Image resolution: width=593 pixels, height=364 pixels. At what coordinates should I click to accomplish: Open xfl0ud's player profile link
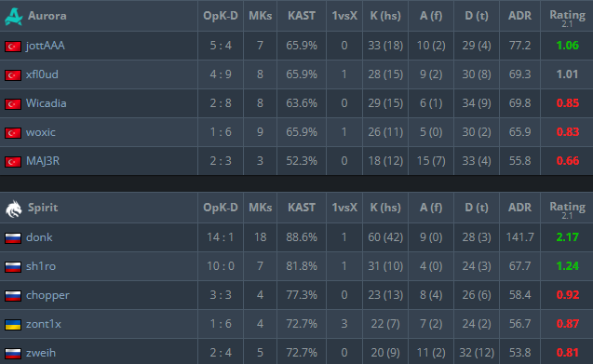42,74
